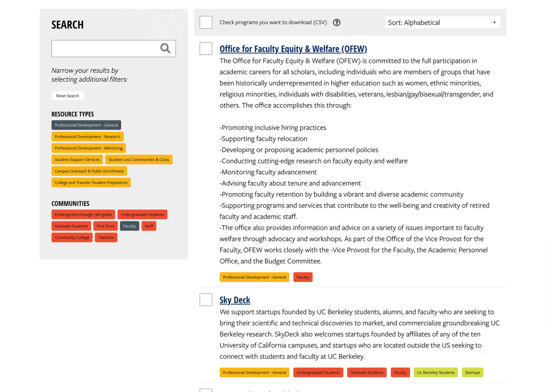Image resolution: width=546 pixels, height=392 pixels.
Task: Filter by Undergraduate Students community
Action: click(x=142, y=215)
